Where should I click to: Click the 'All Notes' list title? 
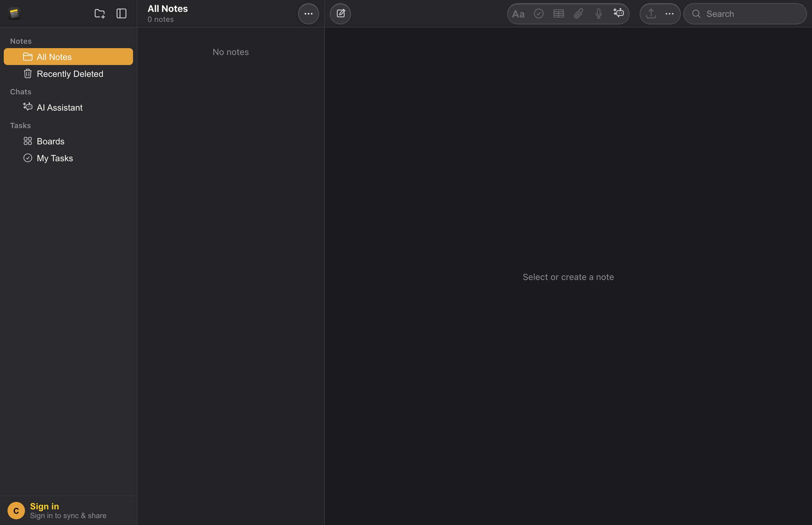(x=168, y=8)
